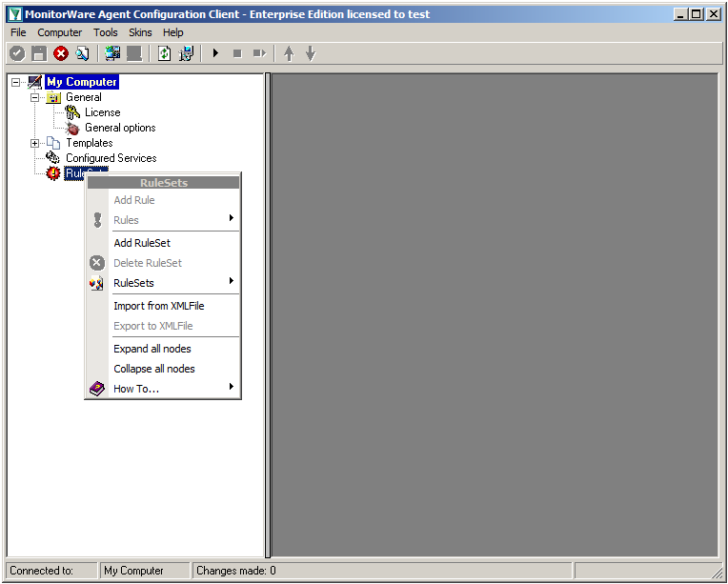Click the General folder icon in tree
The height and width of the screenshot is (584, 728).
click(x=54, y=97)
